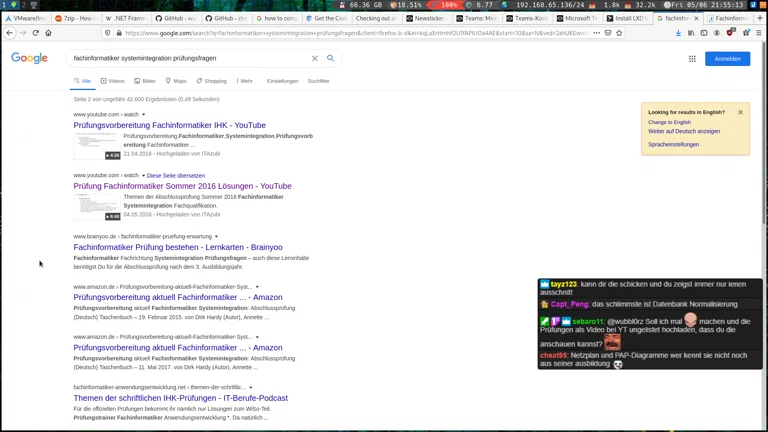Screen dimensions: 768x432
Task: Open the Firefox account icon
Action: tap(717, 33)
